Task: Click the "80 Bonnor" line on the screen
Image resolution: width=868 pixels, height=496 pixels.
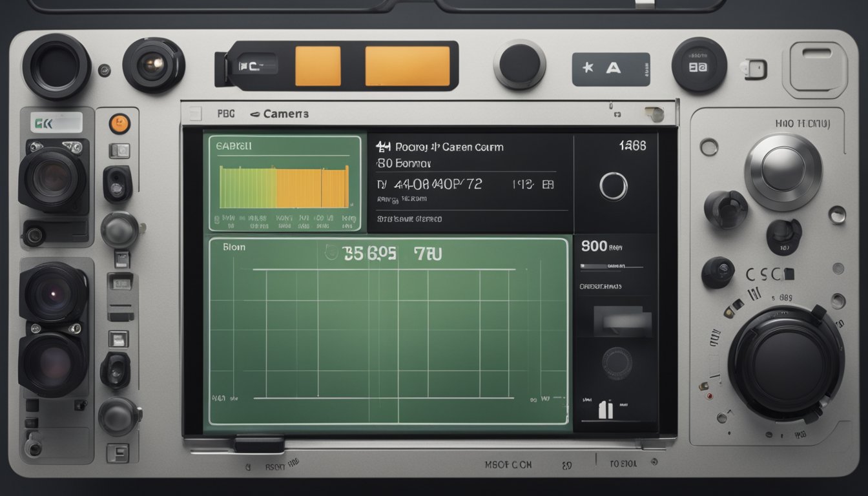Action: coord(403,164)
